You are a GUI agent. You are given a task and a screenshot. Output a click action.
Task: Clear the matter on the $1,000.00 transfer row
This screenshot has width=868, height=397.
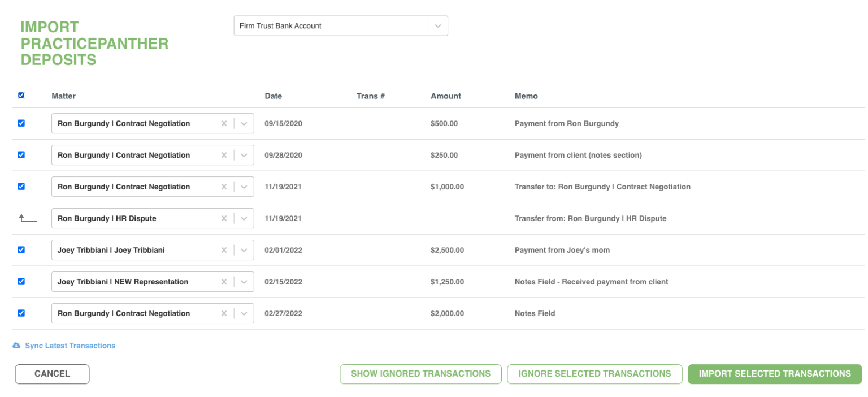tap(224, 187)
